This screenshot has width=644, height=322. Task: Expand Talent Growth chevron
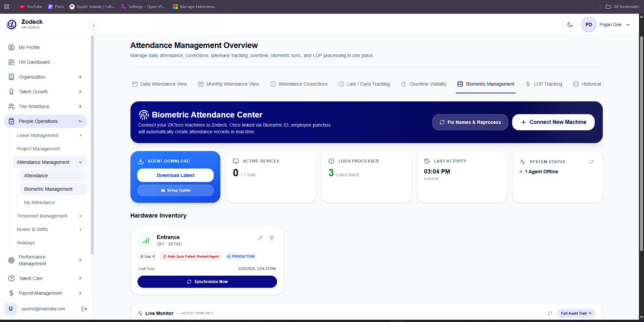tap(80, 92)
